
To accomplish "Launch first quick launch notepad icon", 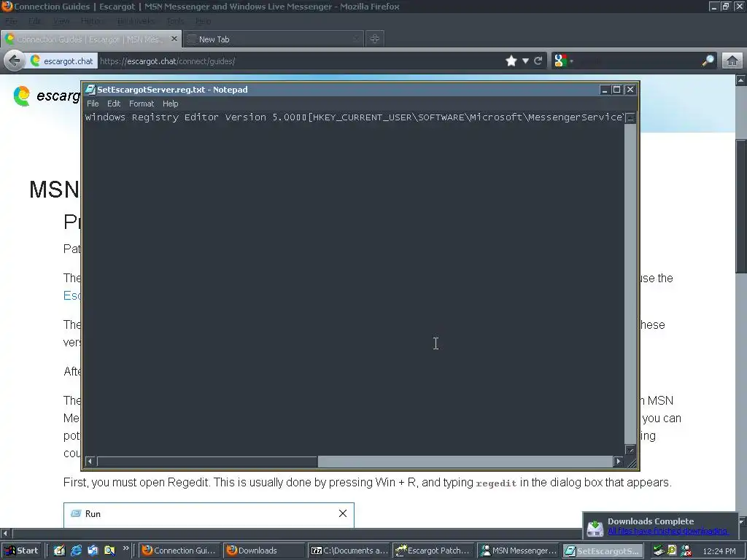I will coord(59,551).
